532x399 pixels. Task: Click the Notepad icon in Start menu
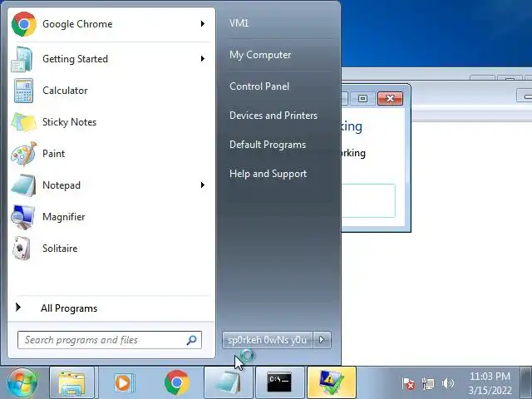[x=23, y=185]
